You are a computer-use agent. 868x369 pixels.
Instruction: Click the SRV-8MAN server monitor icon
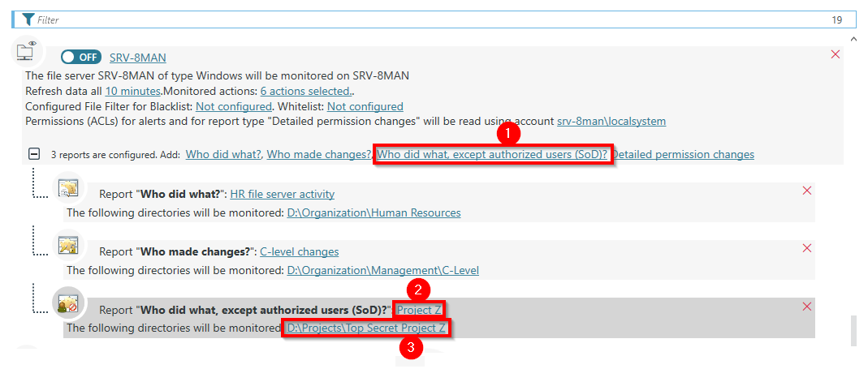26,52
